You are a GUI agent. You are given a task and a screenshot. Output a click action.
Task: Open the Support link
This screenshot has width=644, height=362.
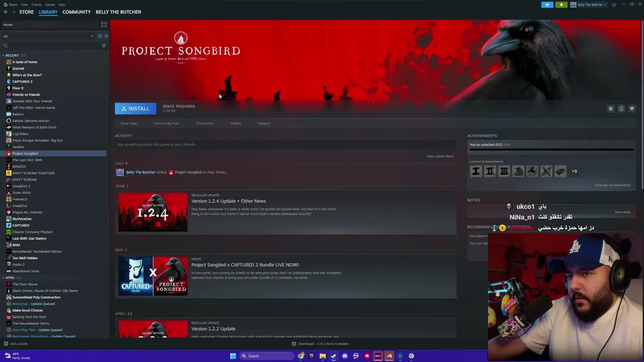click(264, 123)
